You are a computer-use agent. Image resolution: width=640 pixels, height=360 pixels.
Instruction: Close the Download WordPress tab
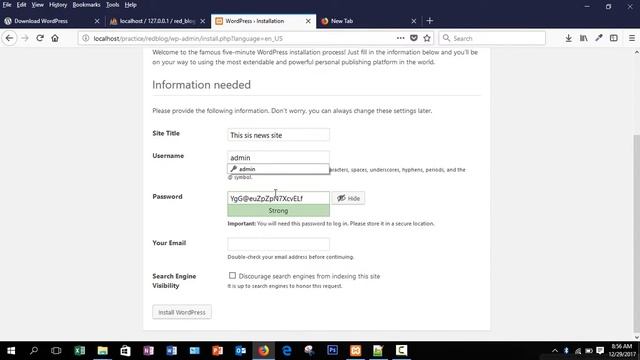pos(97,21)
